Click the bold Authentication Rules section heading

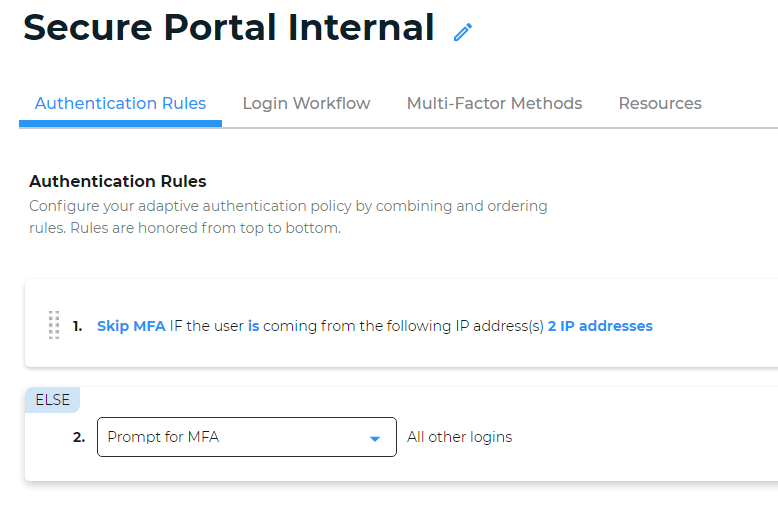118,181
